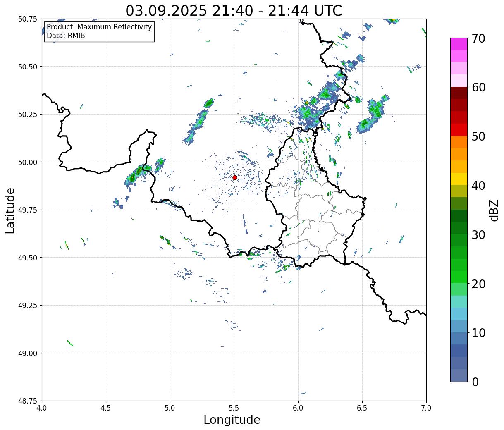Image resolution: width=504 pixels, height=430 pixels.
Task: Click the latitude tick label 50.75
Action: [x=27, y=19]
